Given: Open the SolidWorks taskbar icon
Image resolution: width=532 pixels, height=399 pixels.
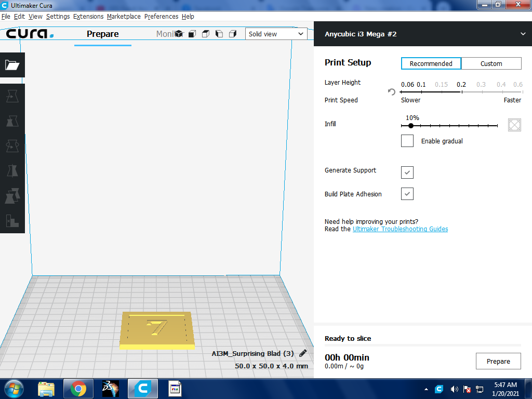Looking at the screenshot, I should pyautogui.click(x=111, y=389).
